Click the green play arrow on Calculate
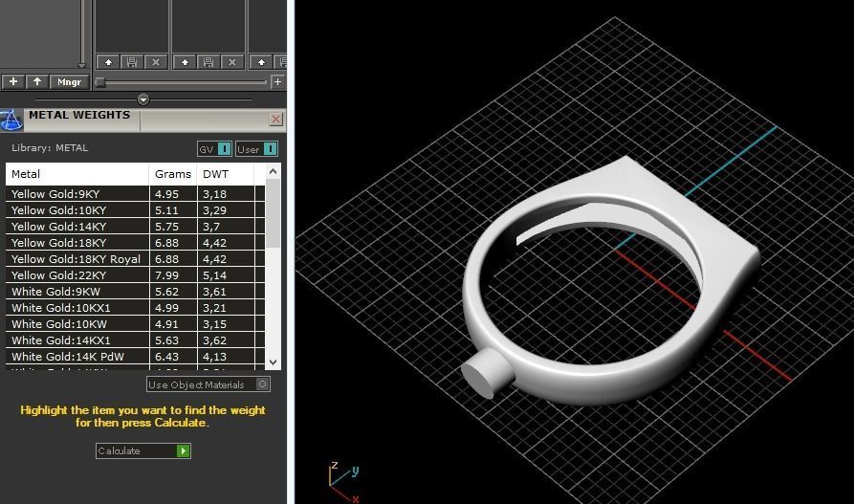 [x=183, y=451]
